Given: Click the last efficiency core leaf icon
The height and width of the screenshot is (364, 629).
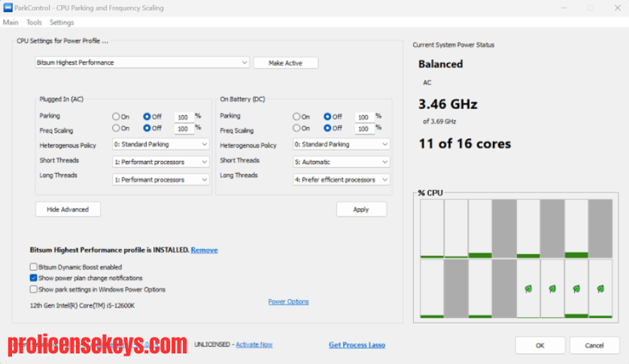Looking at the screenshot, I should [600, 289].
